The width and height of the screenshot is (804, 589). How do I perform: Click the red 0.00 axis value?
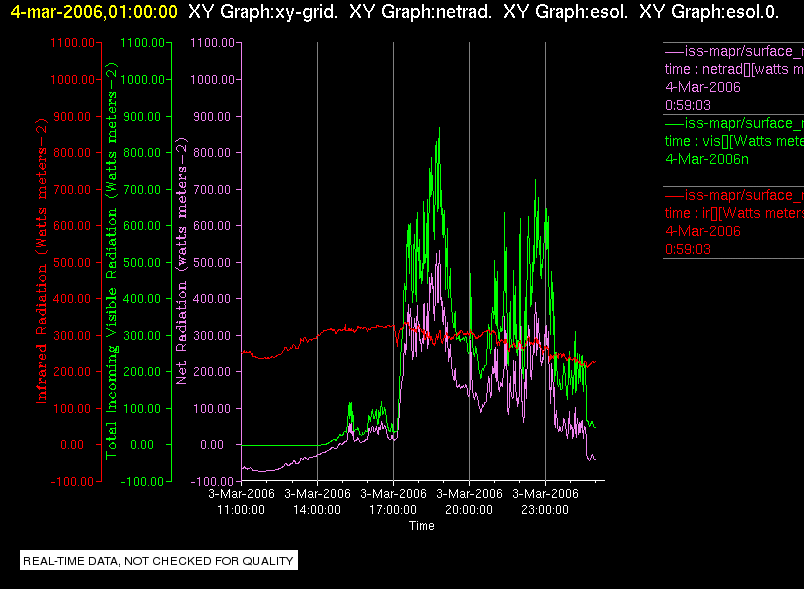pyautogui.click(x=72, y=445)
